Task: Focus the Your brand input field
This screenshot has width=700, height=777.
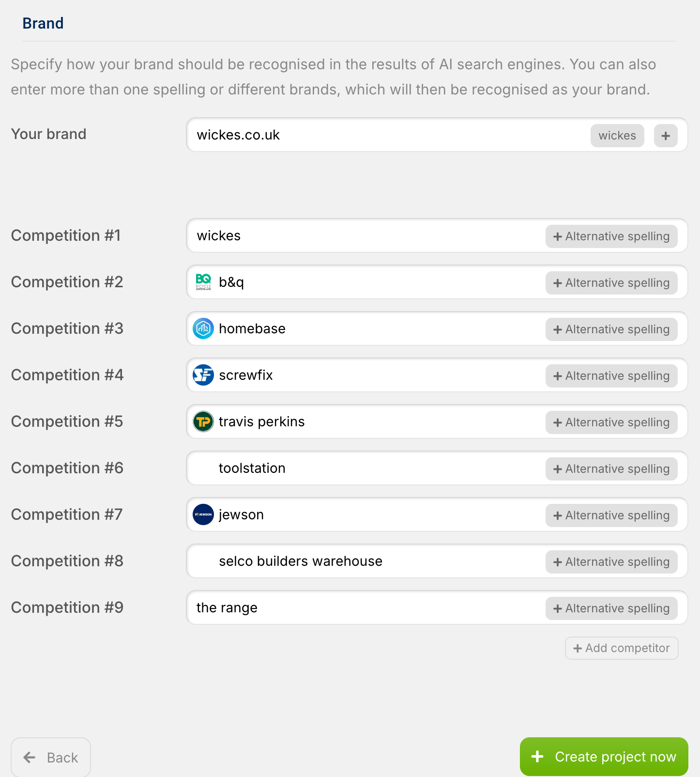Action: click(x=387, y=135)
